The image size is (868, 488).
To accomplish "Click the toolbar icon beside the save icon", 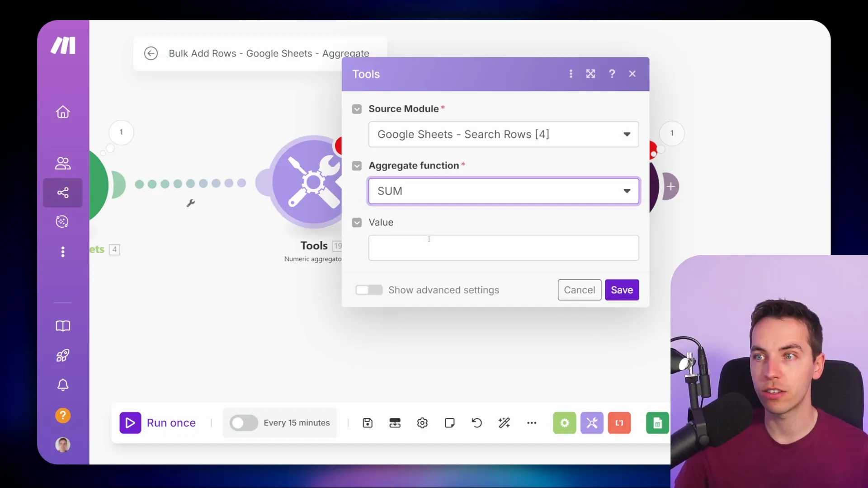I will [395, 423].
